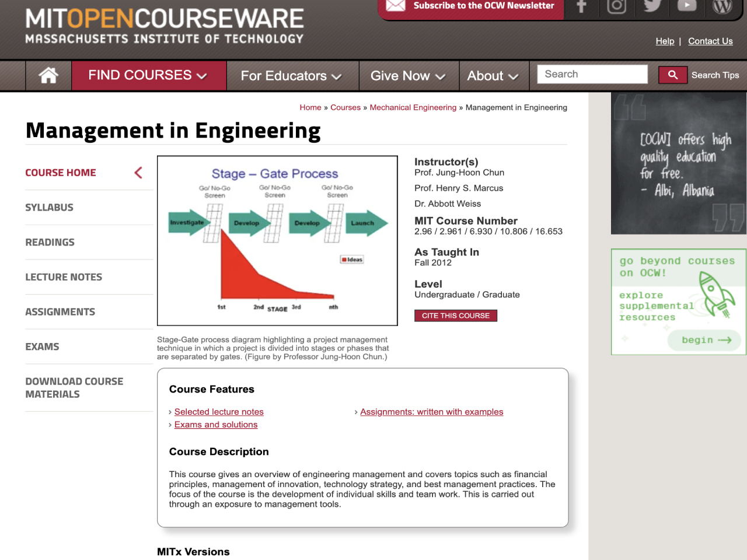Click the MIT OpenCourseWare logo
747x560 pixels.
coord(165,27)
